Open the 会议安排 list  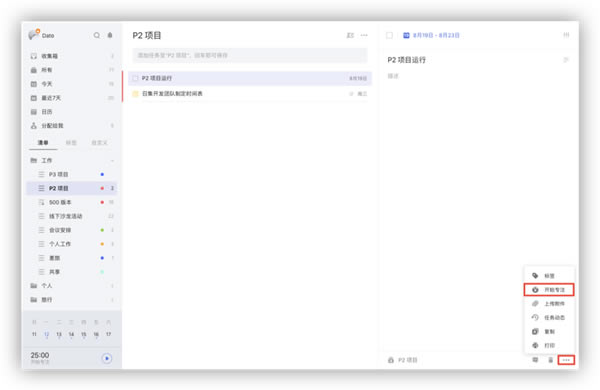coord(72,230)
